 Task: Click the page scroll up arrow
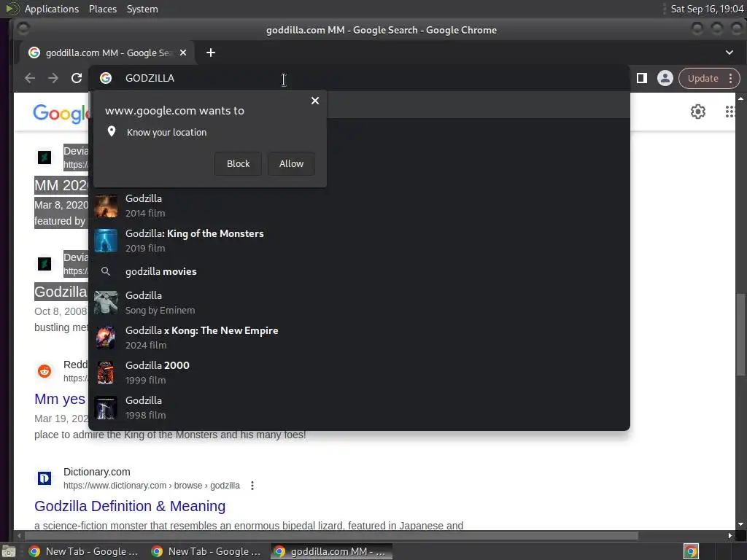point(740,98)
